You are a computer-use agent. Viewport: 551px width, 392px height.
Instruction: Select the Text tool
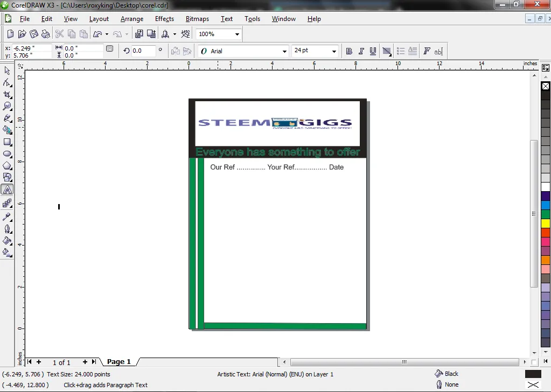7,190
